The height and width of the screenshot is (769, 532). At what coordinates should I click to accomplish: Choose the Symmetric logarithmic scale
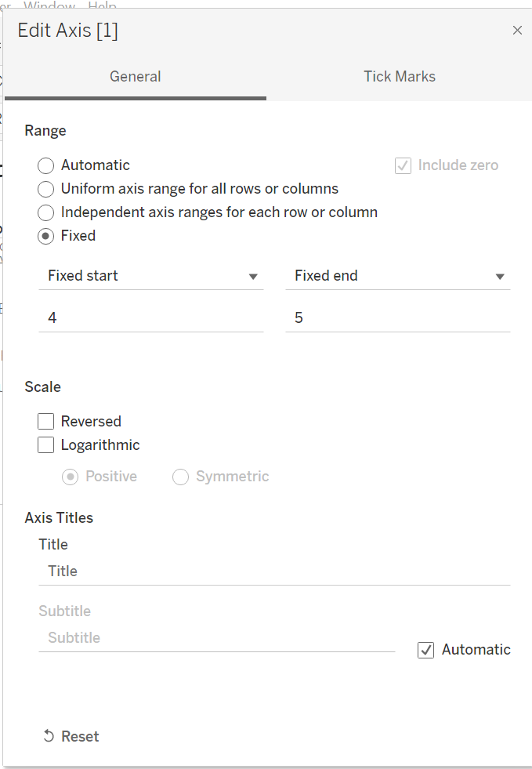(180, 477)
